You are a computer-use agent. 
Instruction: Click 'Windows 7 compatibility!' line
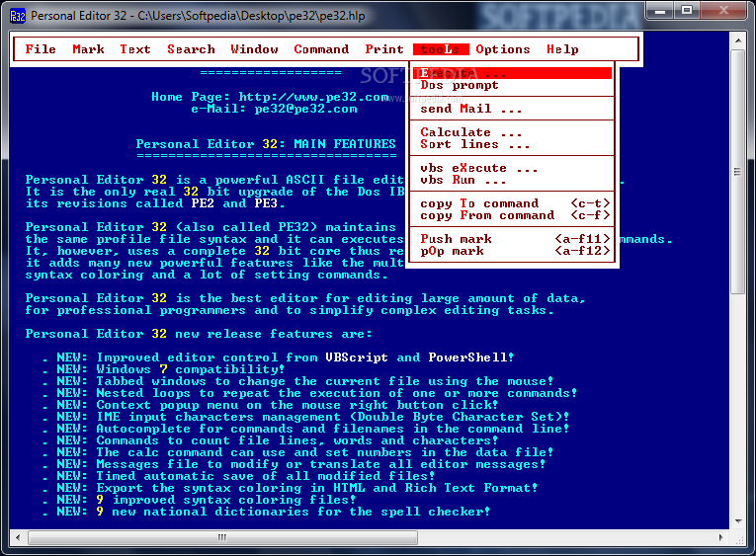click(190, 369)
